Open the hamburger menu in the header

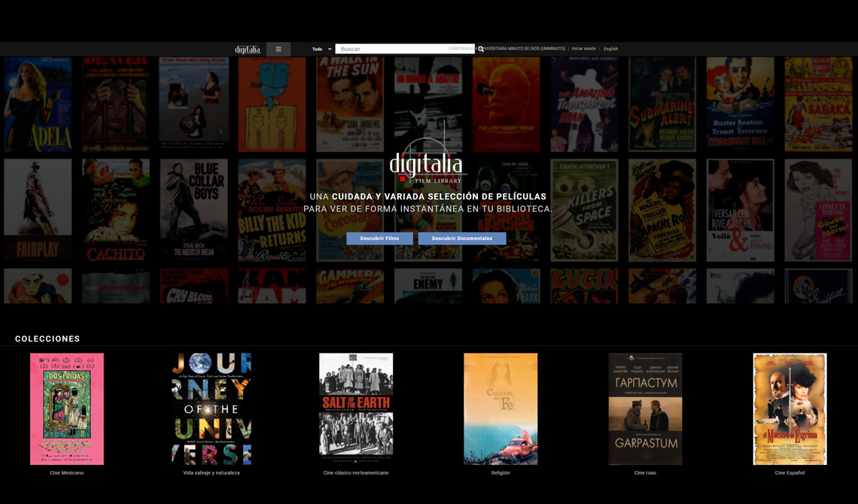click(x=278, y=49)
